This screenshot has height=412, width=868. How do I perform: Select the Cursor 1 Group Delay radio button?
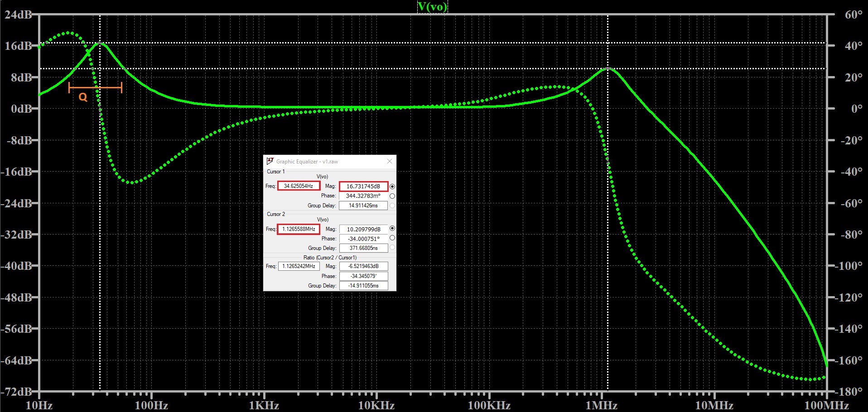[x=392, y=206]
